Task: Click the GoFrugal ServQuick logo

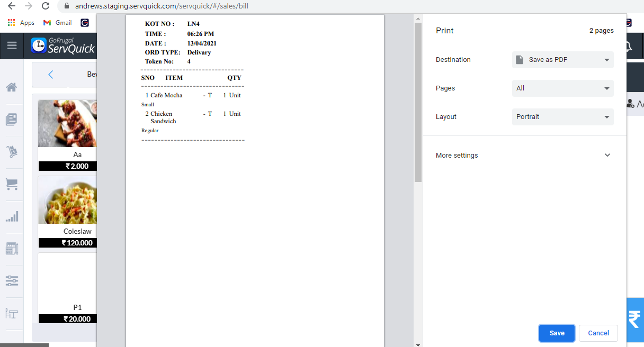Action: click(x=62, y=45)
